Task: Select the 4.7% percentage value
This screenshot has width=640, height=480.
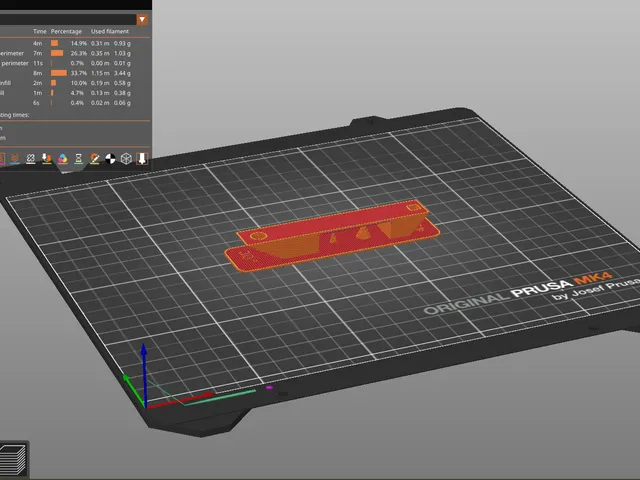Action: pyautogui.click(x=77, y=93)
